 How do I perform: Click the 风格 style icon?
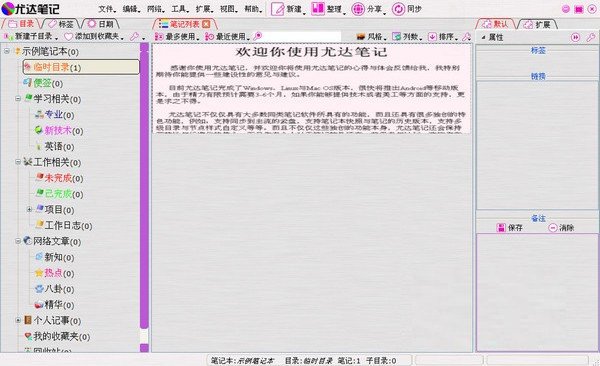360,37
